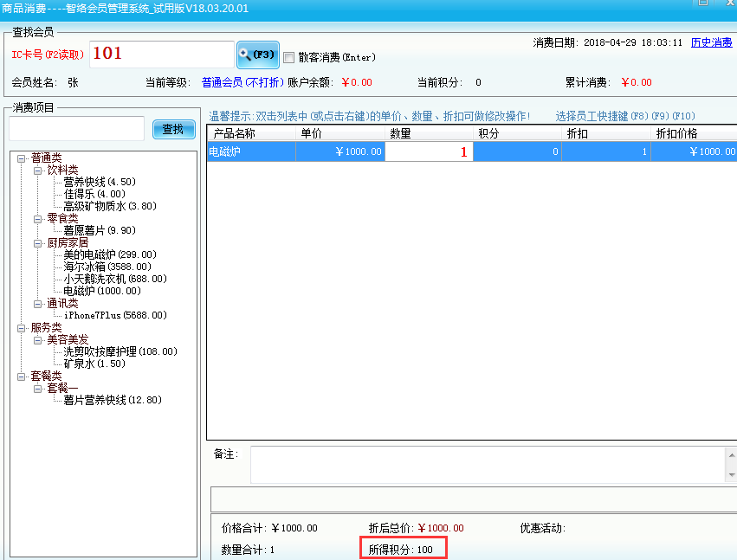Select 营养快线 (4.50) item

100,182
